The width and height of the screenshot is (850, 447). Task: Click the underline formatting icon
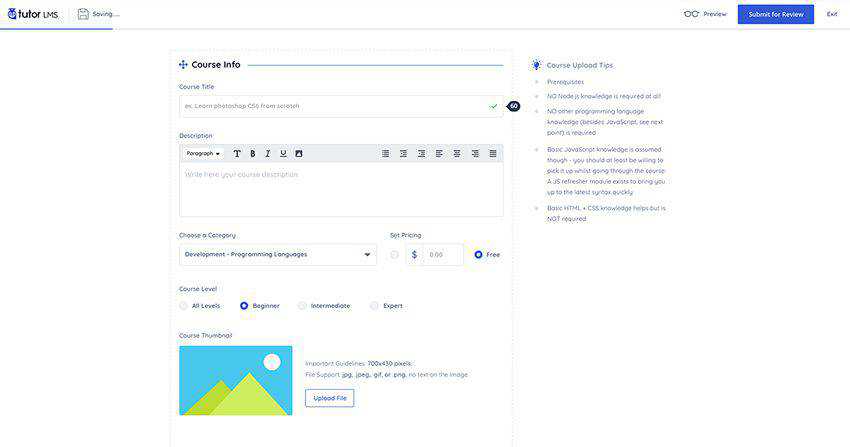tap(283, 153)
